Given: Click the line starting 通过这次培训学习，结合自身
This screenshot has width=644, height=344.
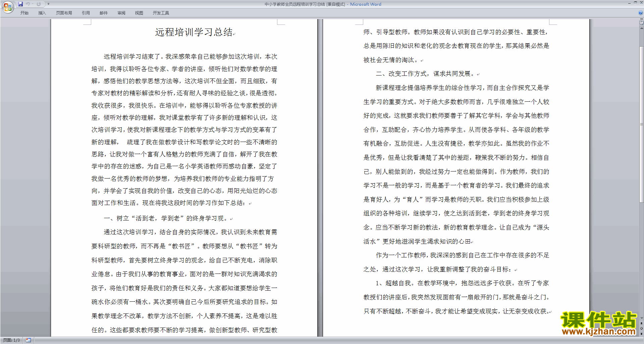Looking at the screenshot, I should [x=191, y=232].
